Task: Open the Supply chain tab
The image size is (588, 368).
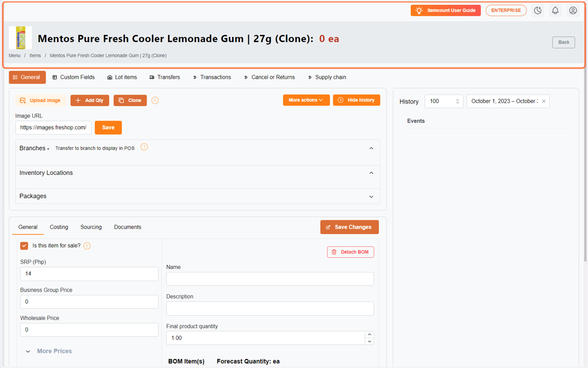Action: pyautogui.click(x=327, y=77)
